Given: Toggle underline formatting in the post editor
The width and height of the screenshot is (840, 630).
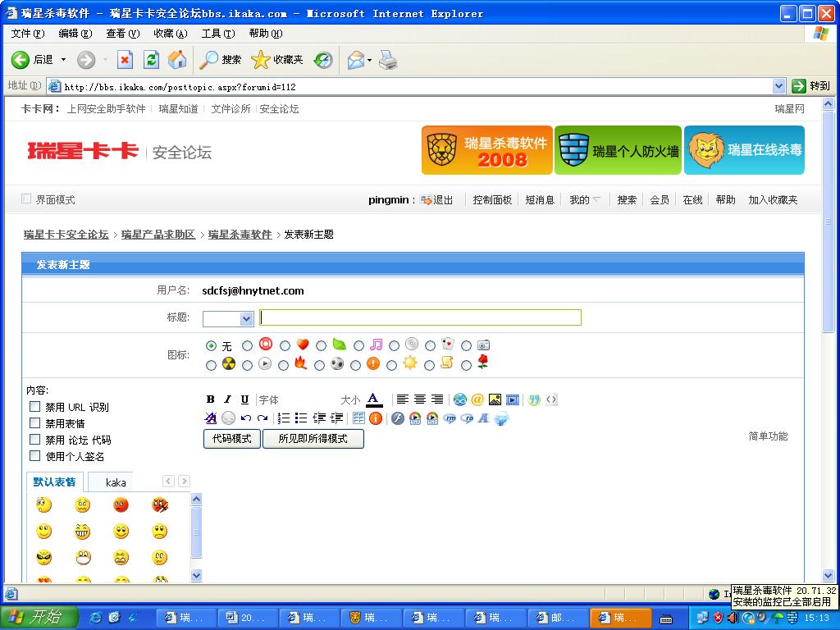Looking at the screenshot, I should click(244, 399).
